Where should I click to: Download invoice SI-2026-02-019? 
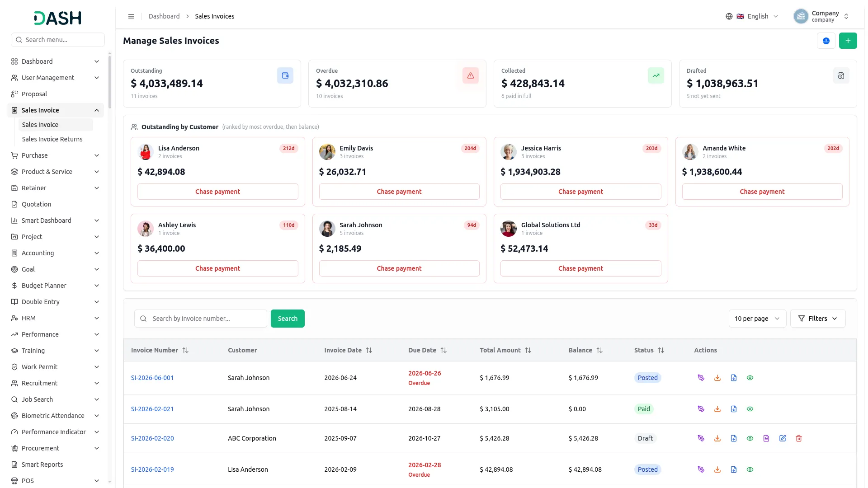coord(717,469)
